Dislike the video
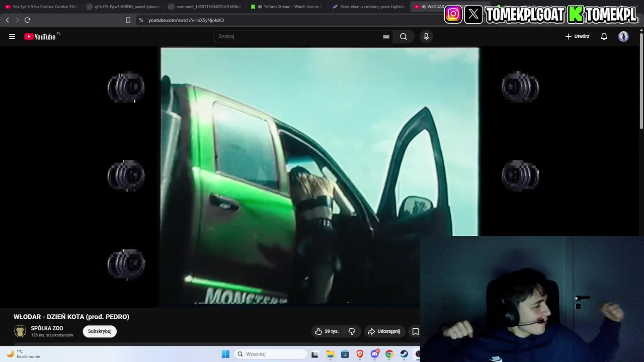Screen dimensions: 644x362 tap(352, 331)
